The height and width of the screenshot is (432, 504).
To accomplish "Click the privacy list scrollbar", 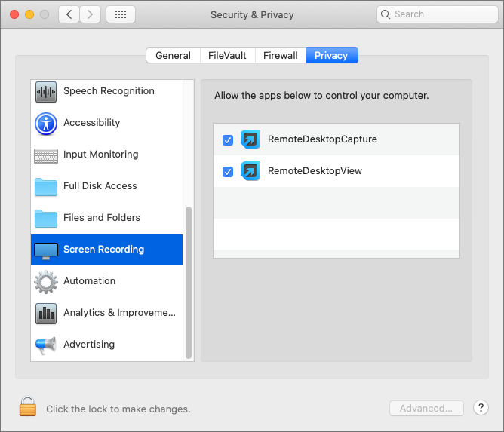I will click(189, 279).
